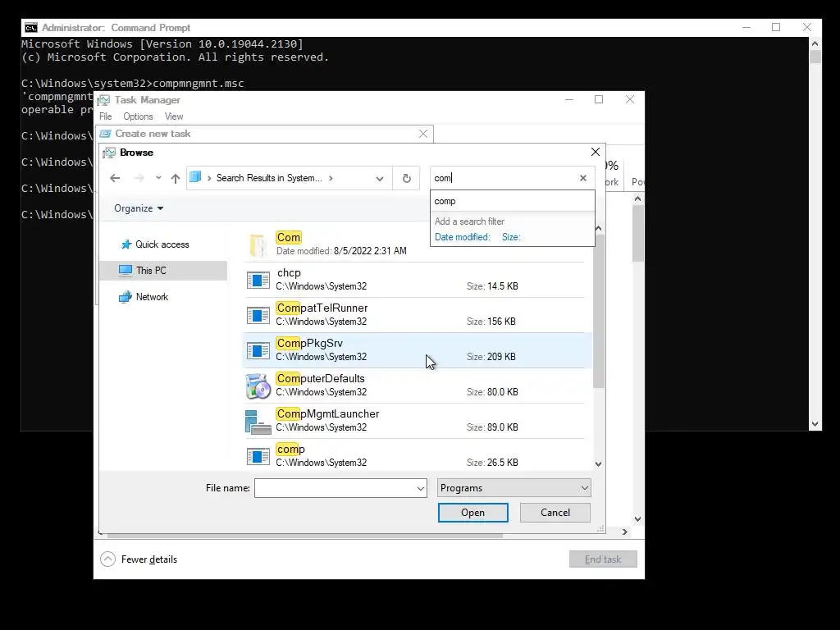The height and width of the screenshot is (630, 840).
Task: Click the comp program icon
Action: click(258, 456)
